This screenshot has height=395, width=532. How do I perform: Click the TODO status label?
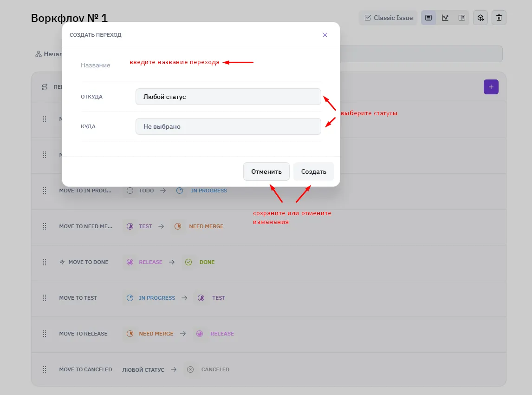[x=146, y=191]
